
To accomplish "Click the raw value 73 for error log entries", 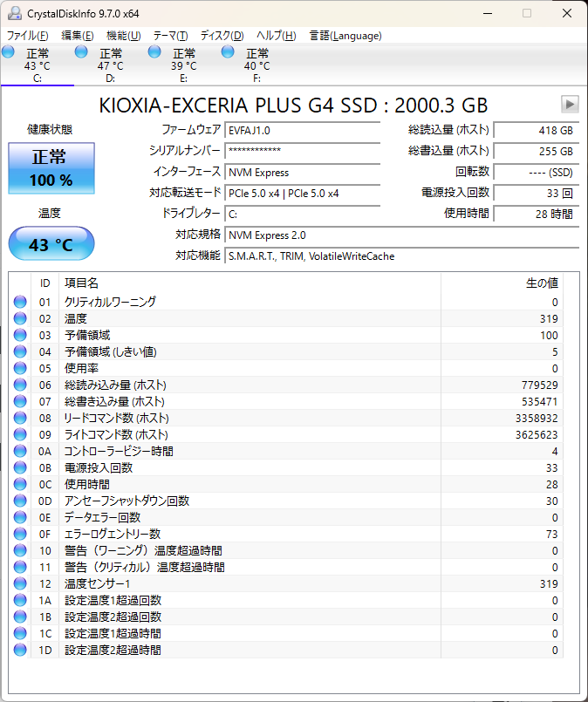I will click(x=552, y=534).
